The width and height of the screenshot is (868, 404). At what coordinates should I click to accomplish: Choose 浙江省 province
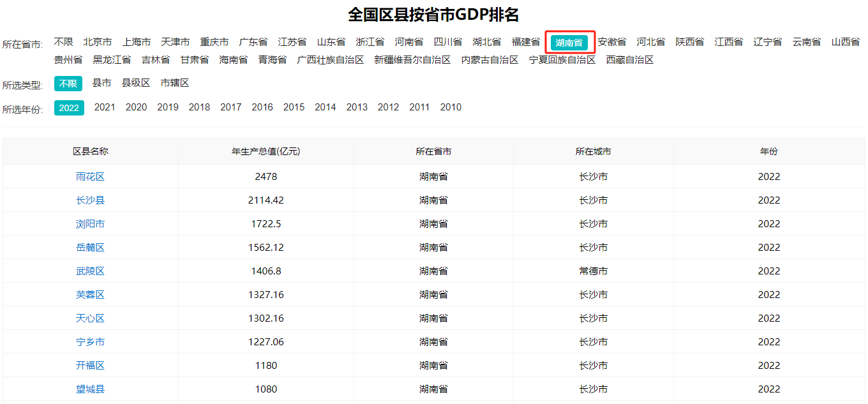coord(370,41)
